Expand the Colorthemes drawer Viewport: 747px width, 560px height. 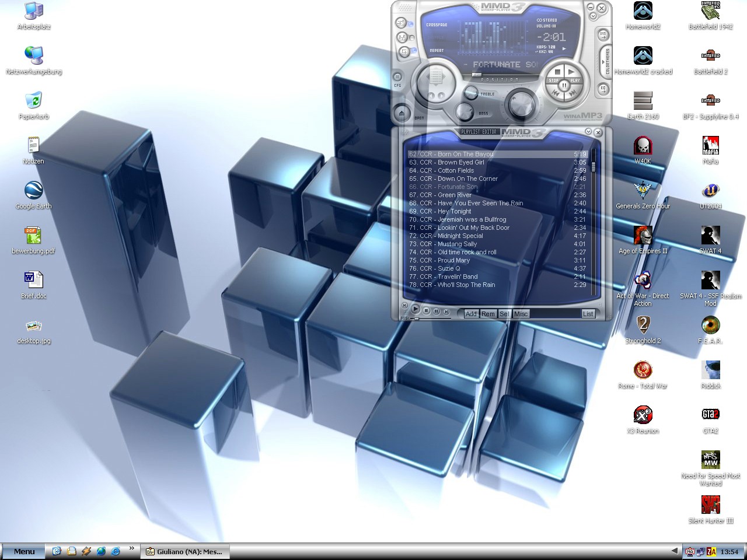pos(607,61)
